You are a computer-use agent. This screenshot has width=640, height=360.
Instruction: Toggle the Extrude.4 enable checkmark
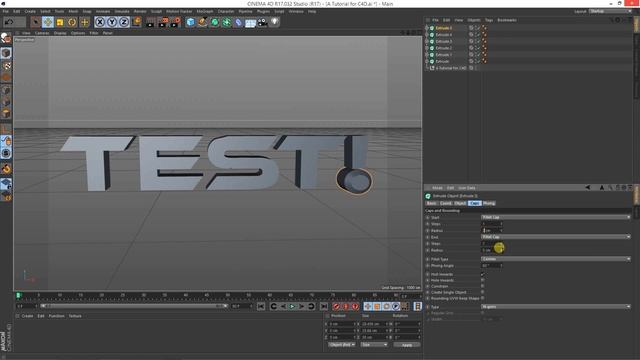point(478,35)
